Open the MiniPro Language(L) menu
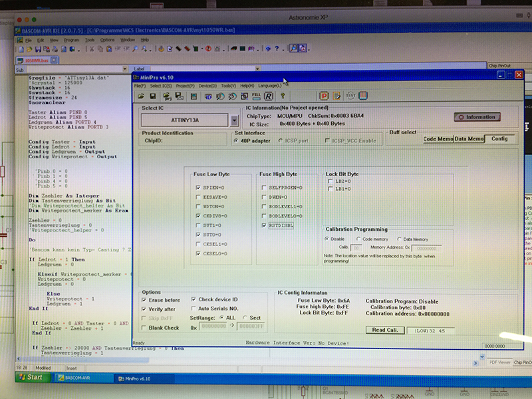The width and height of the screenshot is (532, 399). pos(270,86)
